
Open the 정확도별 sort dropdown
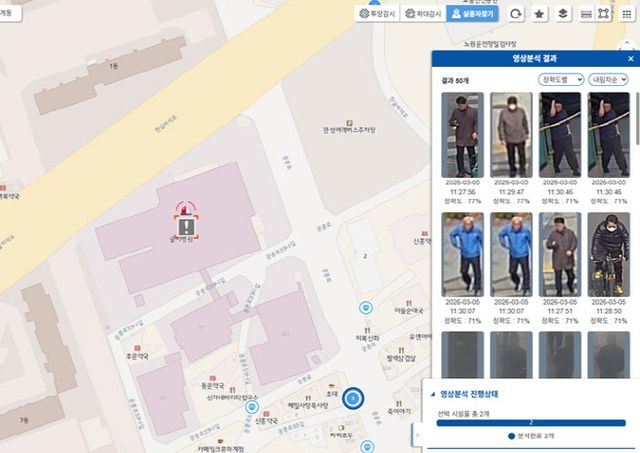[x=560, y=80]
